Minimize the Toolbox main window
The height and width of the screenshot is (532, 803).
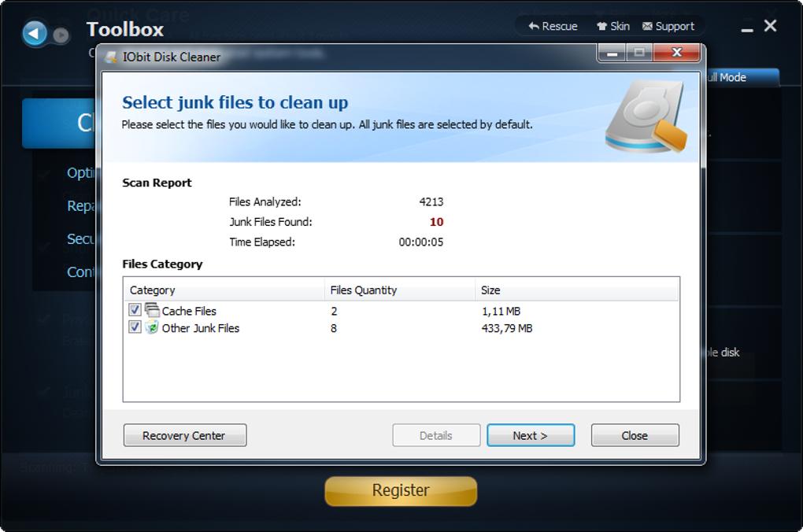[747, 28]
